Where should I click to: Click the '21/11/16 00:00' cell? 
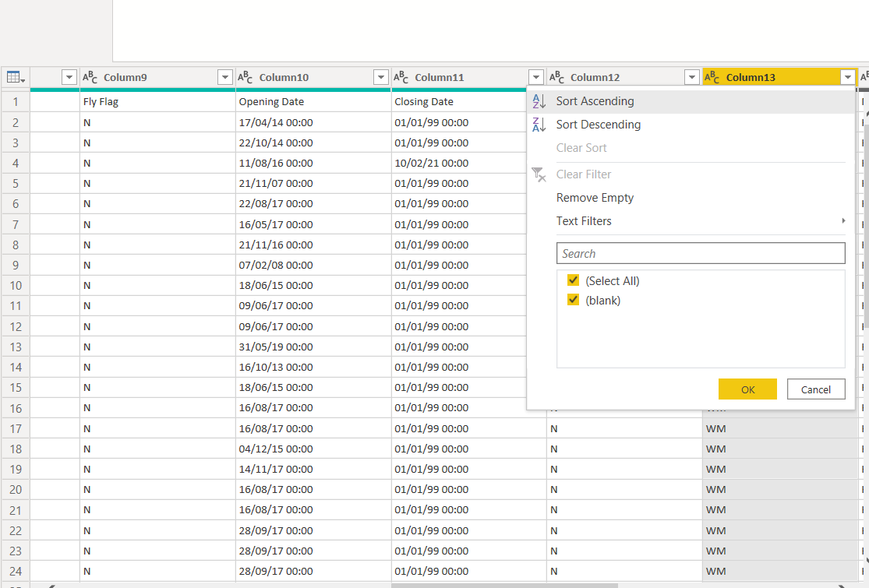coord(313,245)
